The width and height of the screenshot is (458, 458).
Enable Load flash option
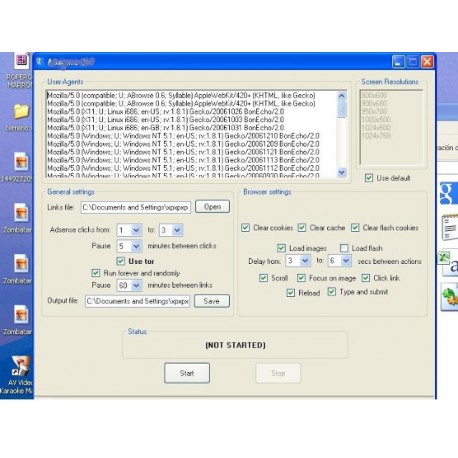tap(344, 248)
